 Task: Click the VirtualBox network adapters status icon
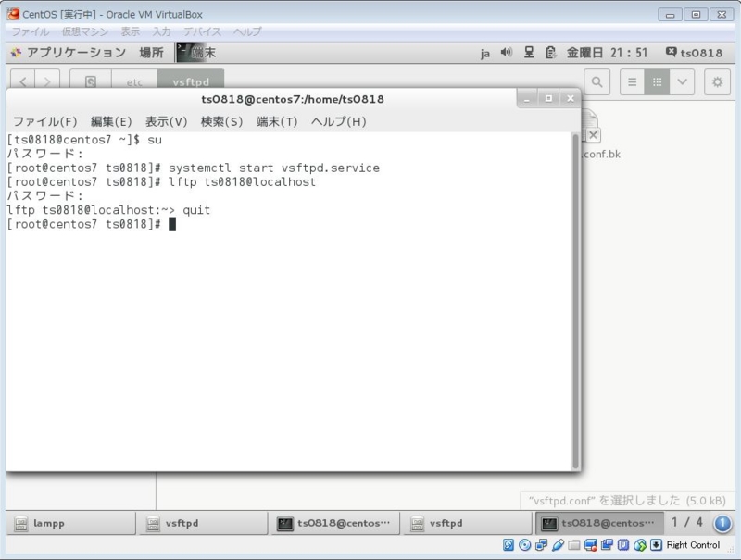(541, 545)
